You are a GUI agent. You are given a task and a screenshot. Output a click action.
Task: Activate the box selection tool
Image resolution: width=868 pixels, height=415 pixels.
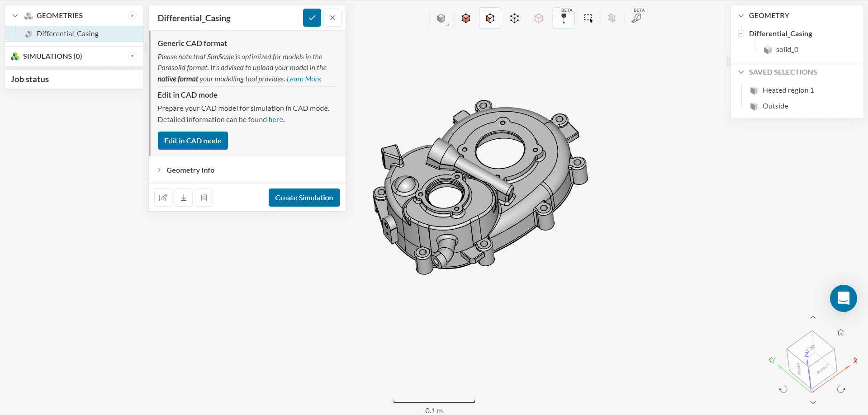coord(588,18)
